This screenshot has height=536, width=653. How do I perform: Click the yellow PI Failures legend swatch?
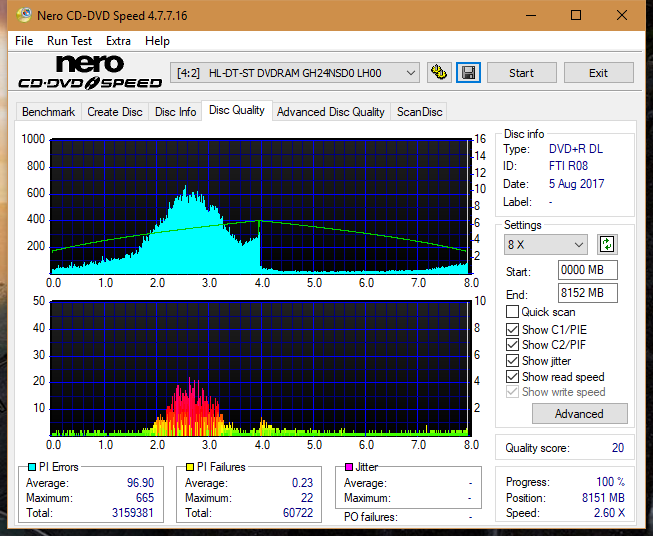click(190, 467)
